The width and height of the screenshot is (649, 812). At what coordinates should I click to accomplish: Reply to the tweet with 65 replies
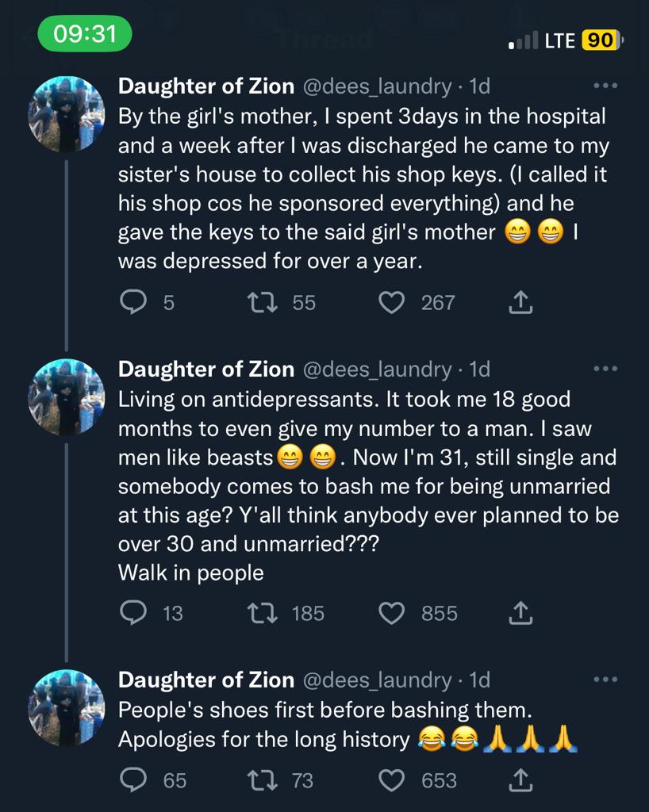[132, 780]
